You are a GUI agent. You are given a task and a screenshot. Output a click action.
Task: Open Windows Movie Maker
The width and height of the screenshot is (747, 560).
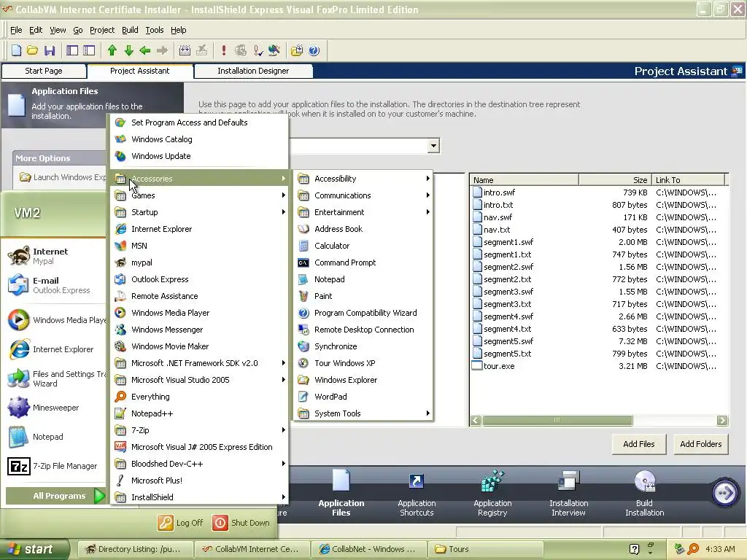(200, 346)
